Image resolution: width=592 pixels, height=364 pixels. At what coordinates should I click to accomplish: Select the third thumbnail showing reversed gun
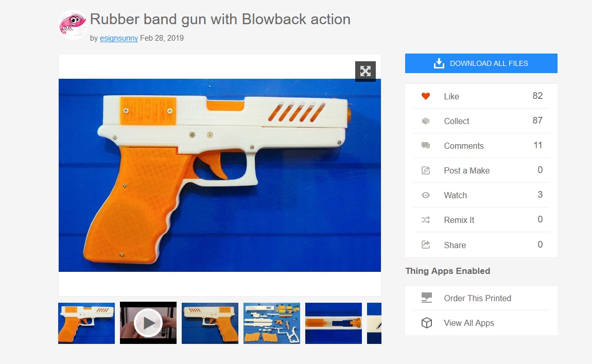[210, 323]
